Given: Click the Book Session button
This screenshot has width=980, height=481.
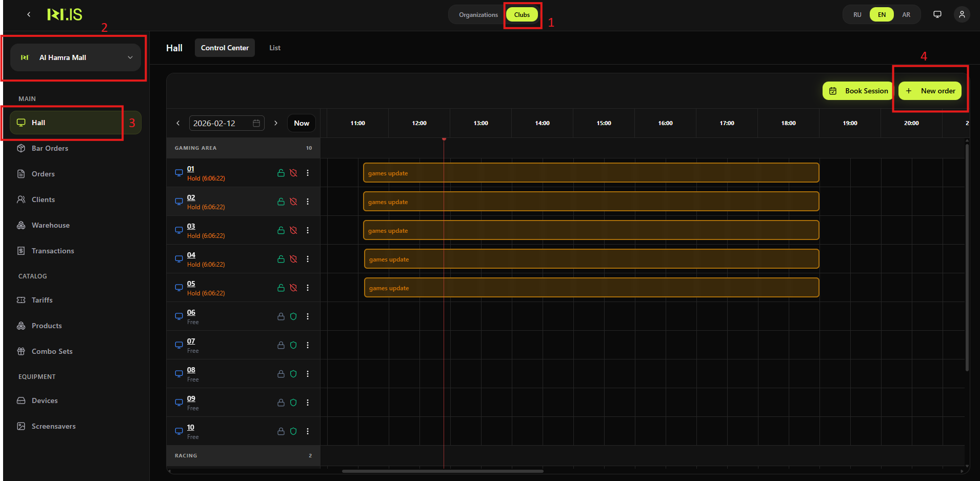Looking at the screenshot, I should 858,91.
